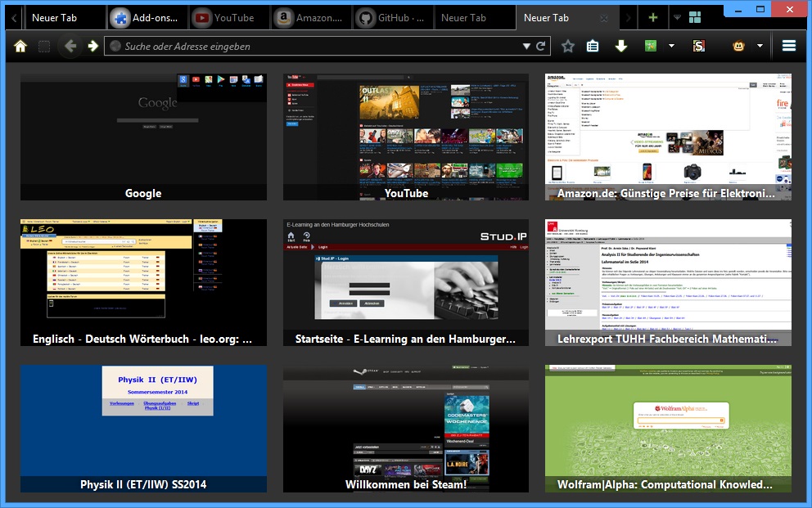Select the Neuer Tab beside the GitHub tab
The width and height of the screenshot is (812, 508).
[x=475, y=18]
